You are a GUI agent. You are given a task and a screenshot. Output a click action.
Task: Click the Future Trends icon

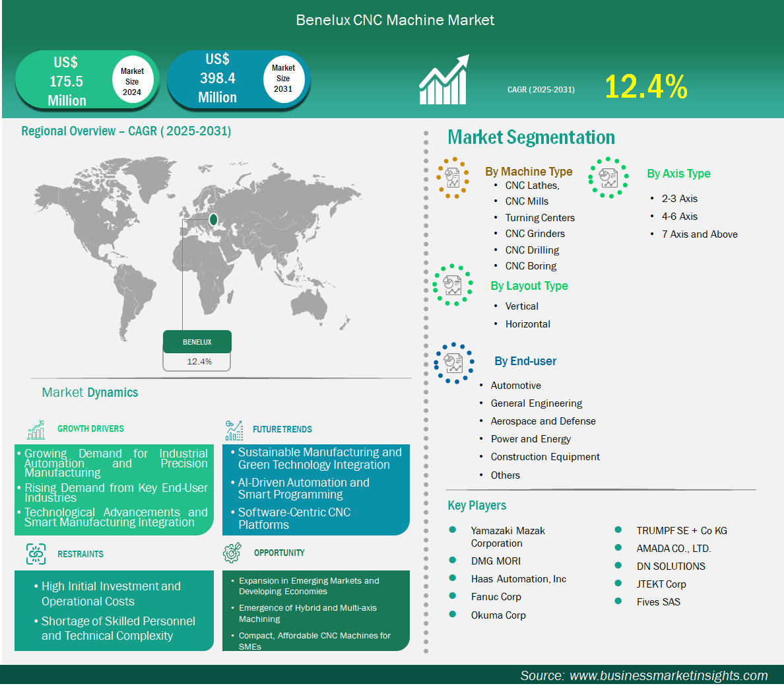click(234, 430)
